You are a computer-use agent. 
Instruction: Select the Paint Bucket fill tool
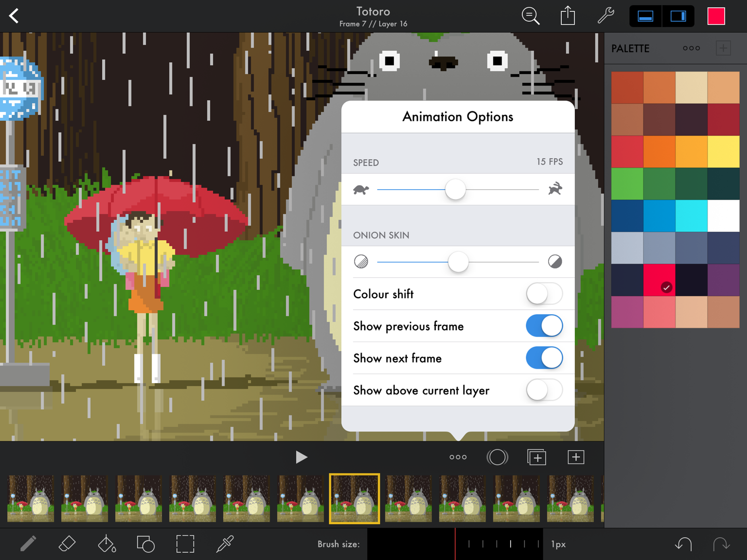tap(106, 544)
